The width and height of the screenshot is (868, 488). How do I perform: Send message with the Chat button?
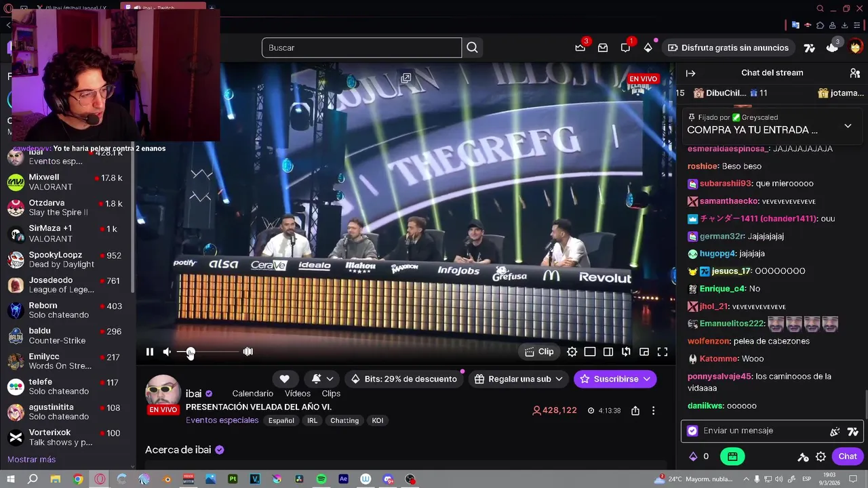pos(848,457)
